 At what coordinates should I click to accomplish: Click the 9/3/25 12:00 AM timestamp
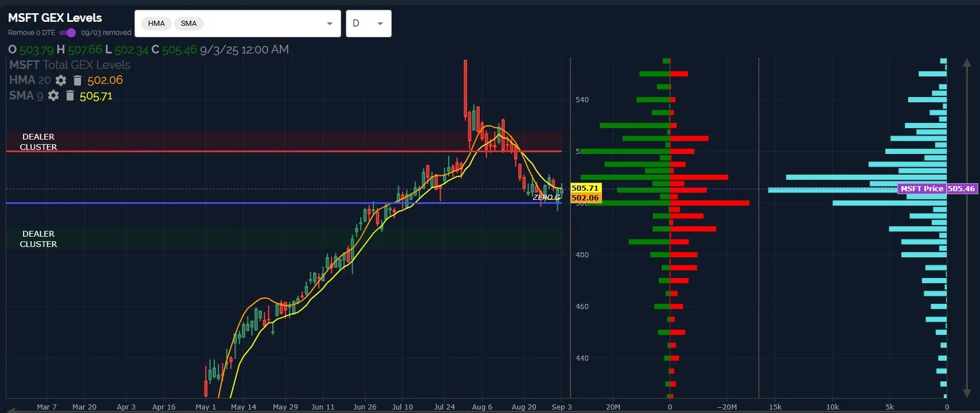point(244,50)
